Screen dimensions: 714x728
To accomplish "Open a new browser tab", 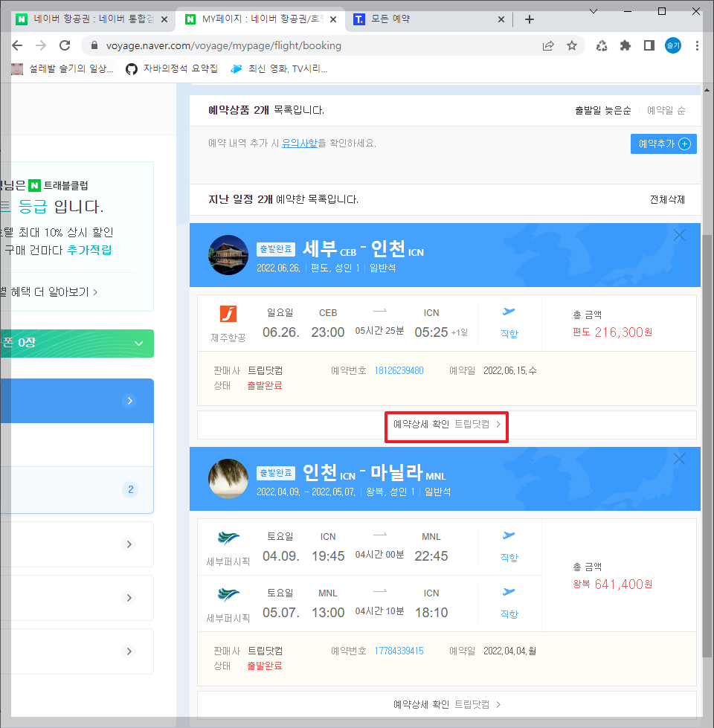I will 530,19.
